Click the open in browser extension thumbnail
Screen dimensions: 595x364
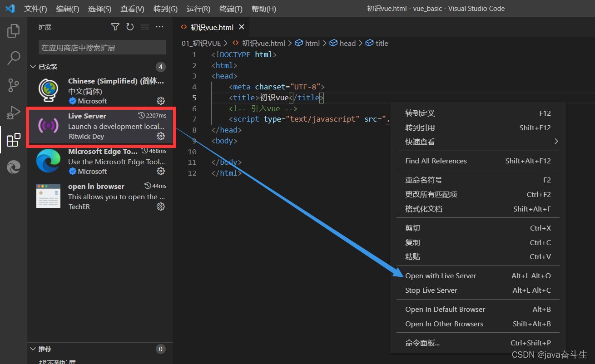click(49, 196)
